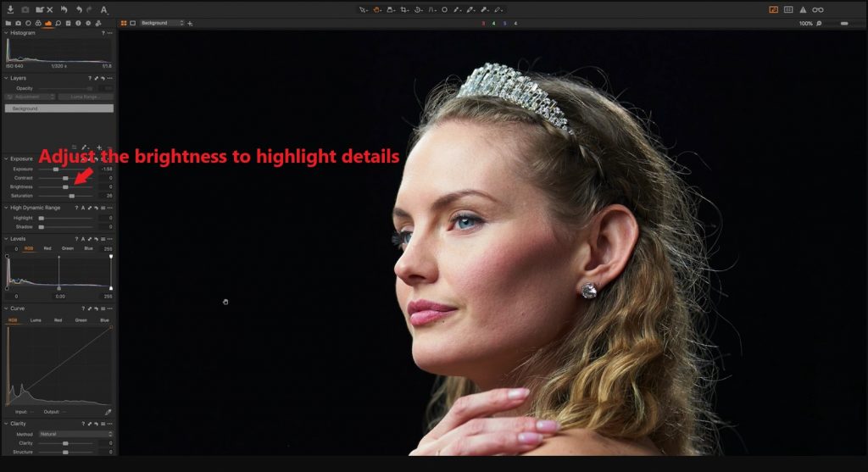The width and height of the screenshot is (868, 472).
Task: Select the Background layer row
Action: pyautogui.click(x=59, y=108)
